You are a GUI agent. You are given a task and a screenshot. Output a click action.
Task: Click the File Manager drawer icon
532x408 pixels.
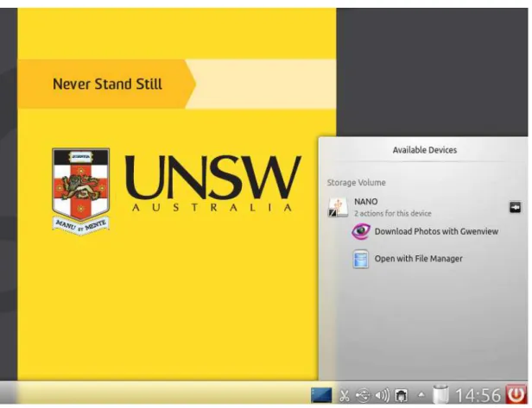click(360, 260)
